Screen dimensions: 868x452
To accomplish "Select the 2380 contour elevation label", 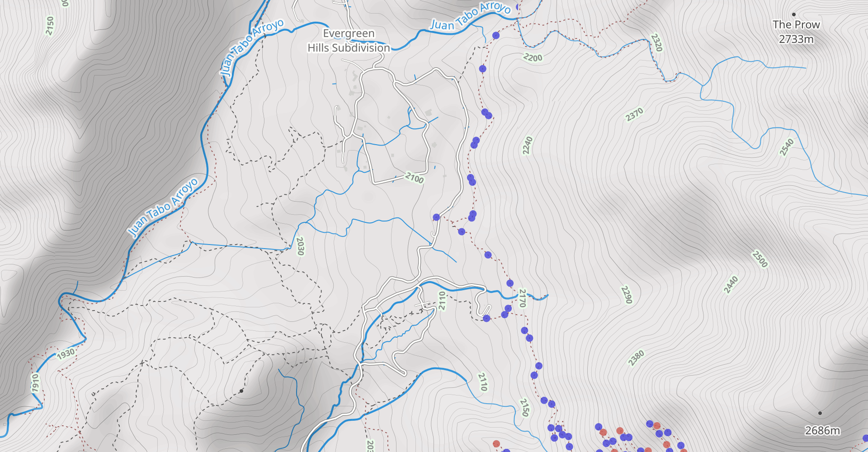I will [x=636, y=358].
